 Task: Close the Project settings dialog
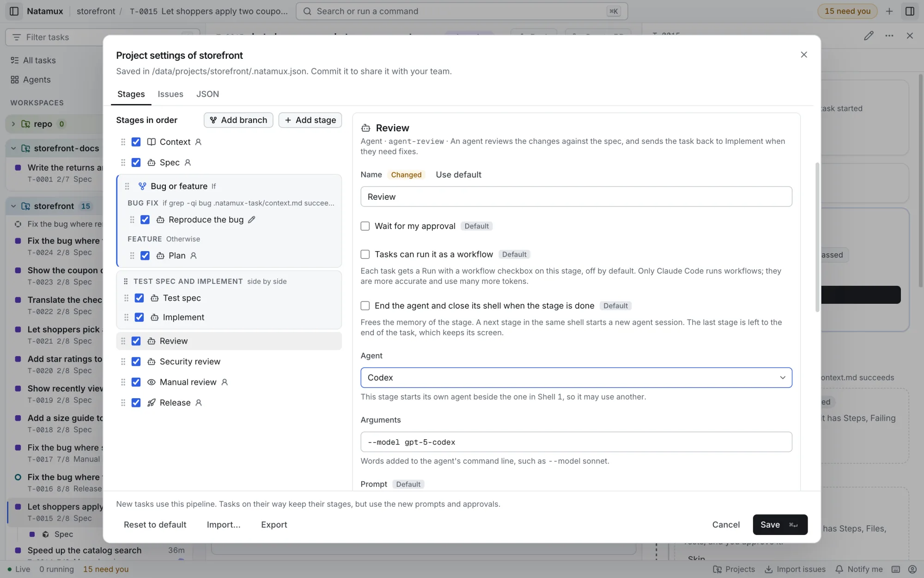click(x=804, y=55)
